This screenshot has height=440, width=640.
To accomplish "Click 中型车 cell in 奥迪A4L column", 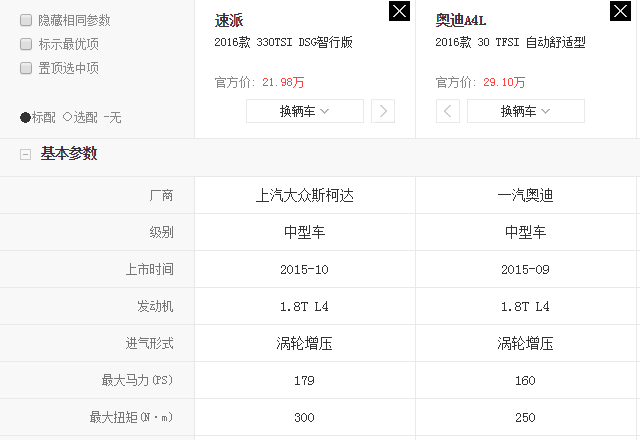I will pyautogui.click(x=525, y=232).
